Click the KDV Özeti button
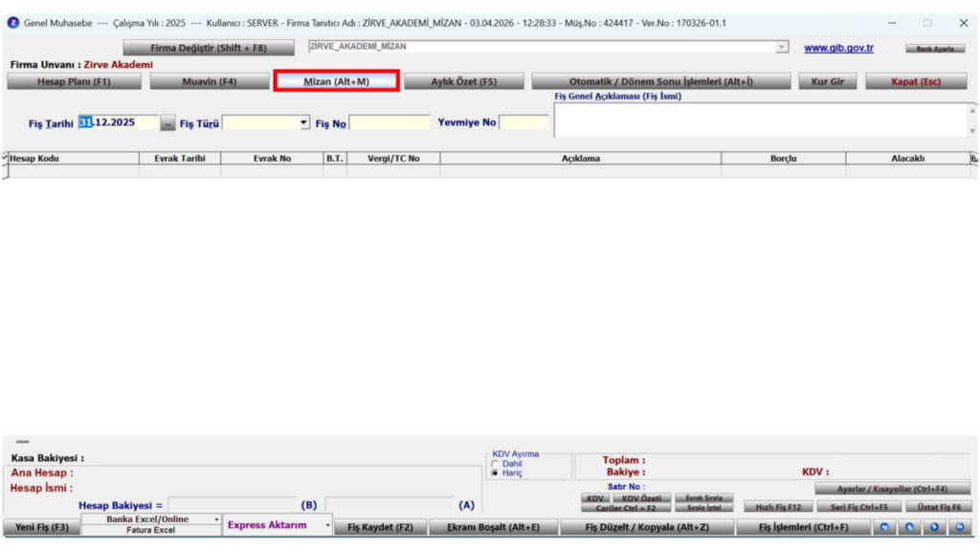980x551 pixels. click(x=641, y=498)
